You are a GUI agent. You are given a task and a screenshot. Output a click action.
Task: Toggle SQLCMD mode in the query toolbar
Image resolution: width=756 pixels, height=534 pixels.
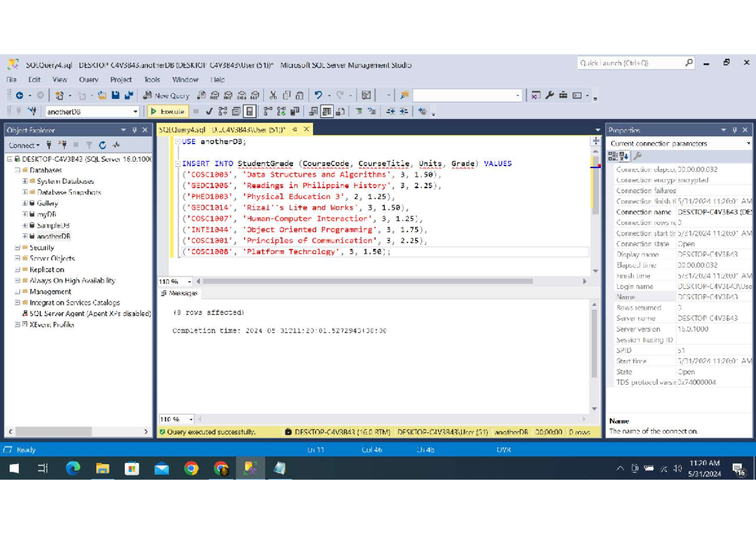(236, 111)
